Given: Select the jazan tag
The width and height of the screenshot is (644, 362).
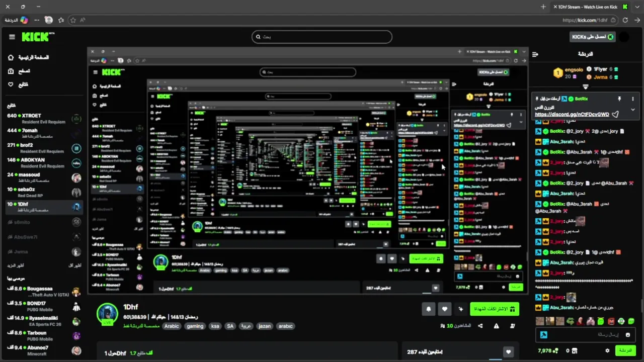Looking at the screenshot, I should point(265,326).
